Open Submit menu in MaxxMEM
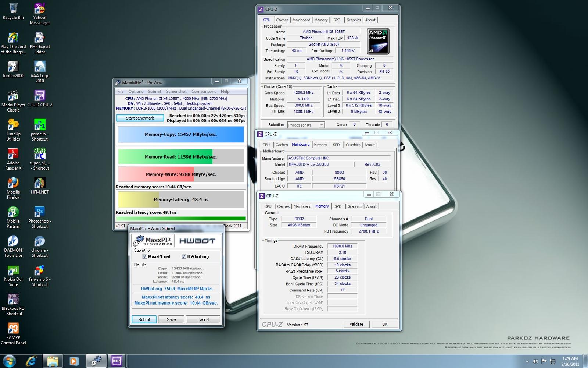The width and height of the screenshot is (588, 368). click(155, 92)
